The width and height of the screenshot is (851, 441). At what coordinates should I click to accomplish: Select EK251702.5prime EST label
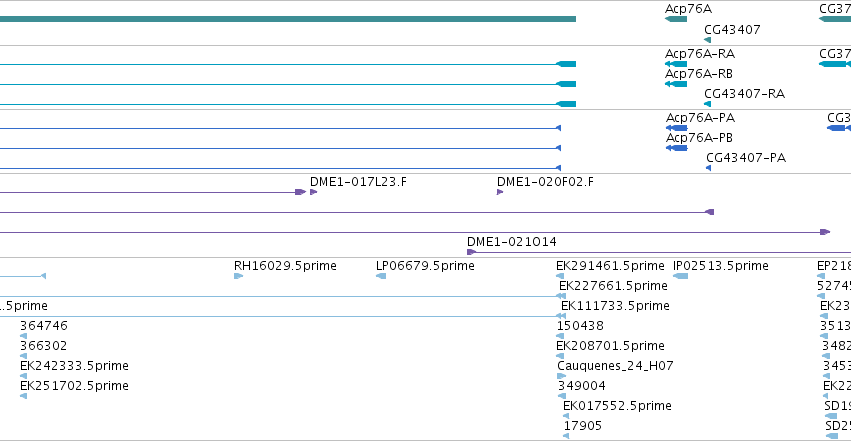pos(74,386)
